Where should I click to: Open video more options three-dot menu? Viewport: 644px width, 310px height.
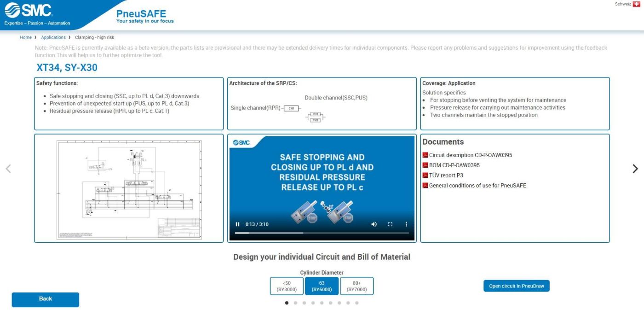point(406,224)
